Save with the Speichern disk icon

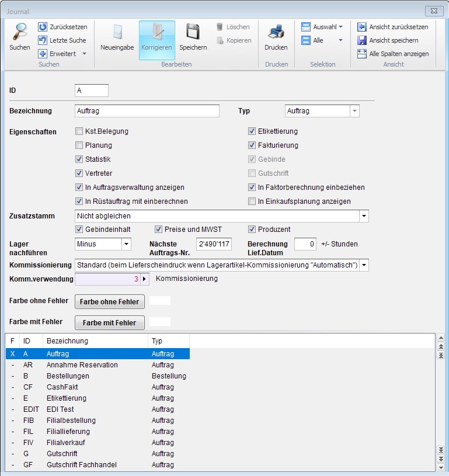[193, 32]
